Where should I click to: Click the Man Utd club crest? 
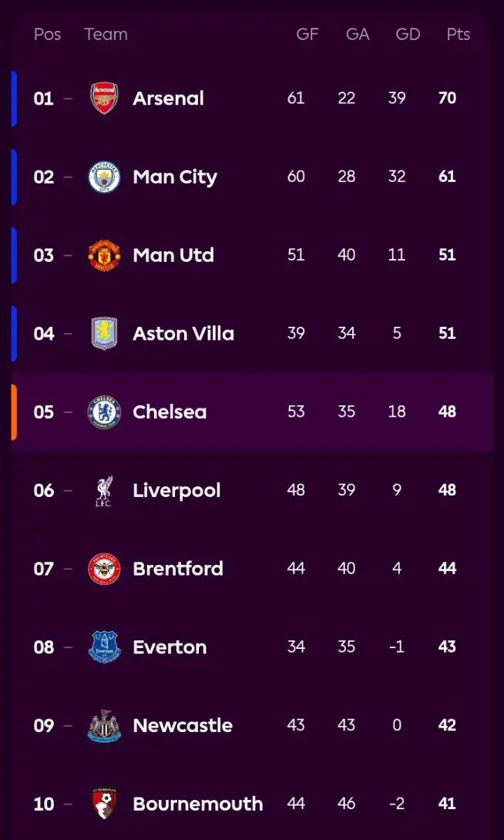[104, 256]
